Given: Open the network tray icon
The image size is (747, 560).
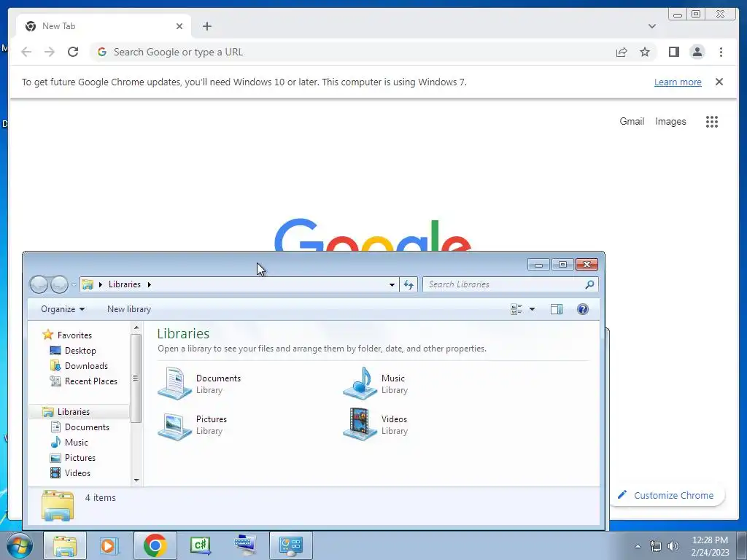Looking at the screenshot, I should 656,546.
